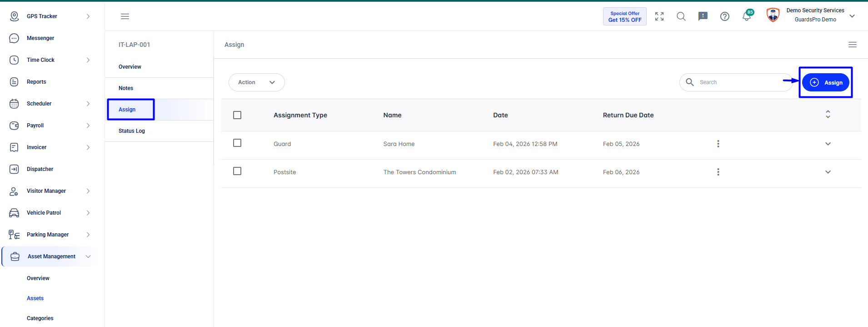Enter fullscreen mode via expand icon
The height and width of the screenshot is (327, 868).
click(659, 16)
